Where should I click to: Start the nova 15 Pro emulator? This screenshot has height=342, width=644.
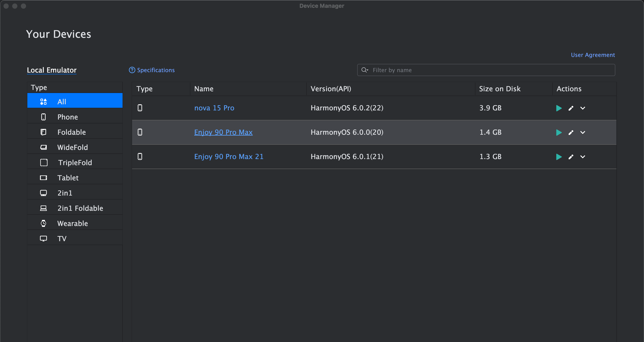pos(559,108)
